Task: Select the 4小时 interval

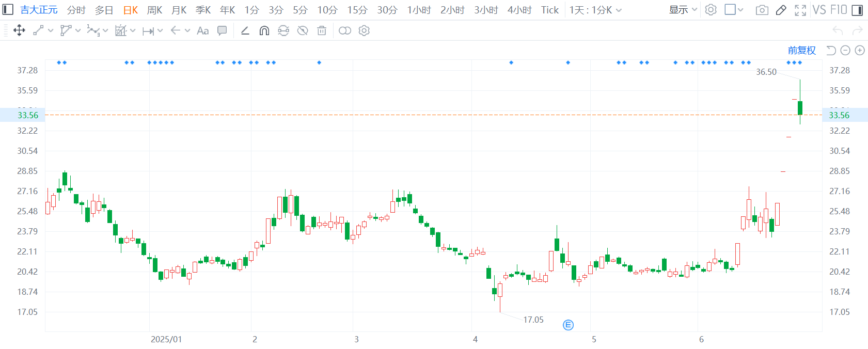Action: [x=519, y=10]
